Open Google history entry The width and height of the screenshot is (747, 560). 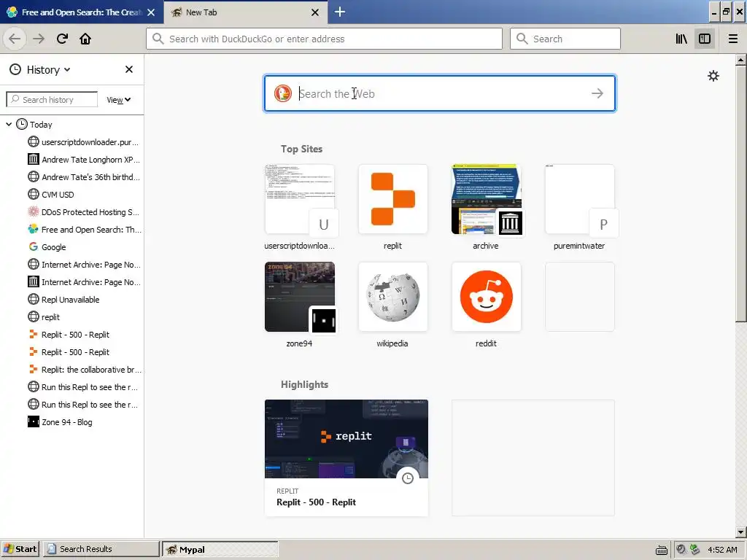(x=47, y=247)
